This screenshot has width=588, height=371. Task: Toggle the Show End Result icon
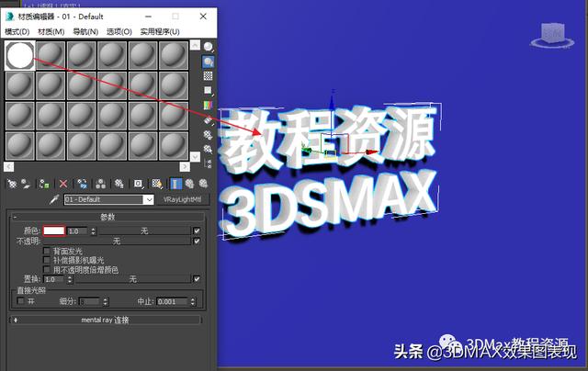175,184
